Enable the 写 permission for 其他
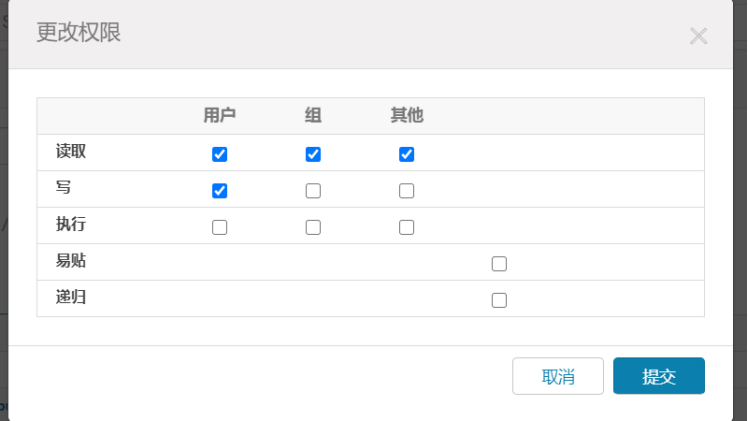This screenshot has width=748, height=421. coord(406,191)
